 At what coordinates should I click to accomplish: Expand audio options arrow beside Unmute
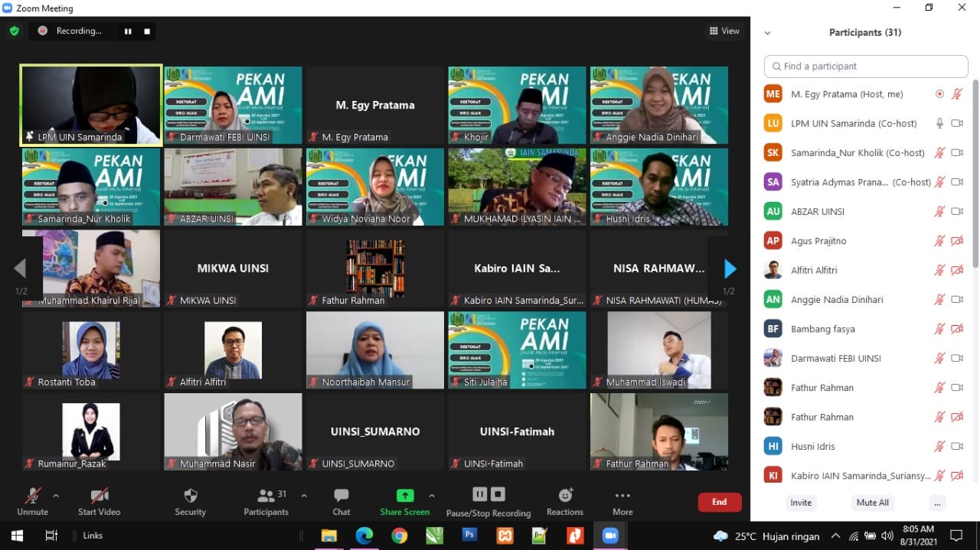point(56,496)
